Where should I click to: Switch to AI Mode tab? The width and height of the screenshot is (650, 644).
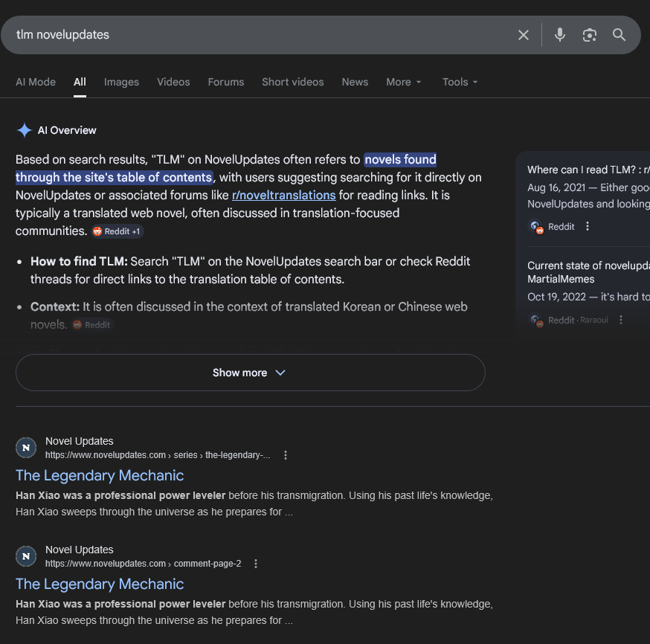(x=36, y=82)
